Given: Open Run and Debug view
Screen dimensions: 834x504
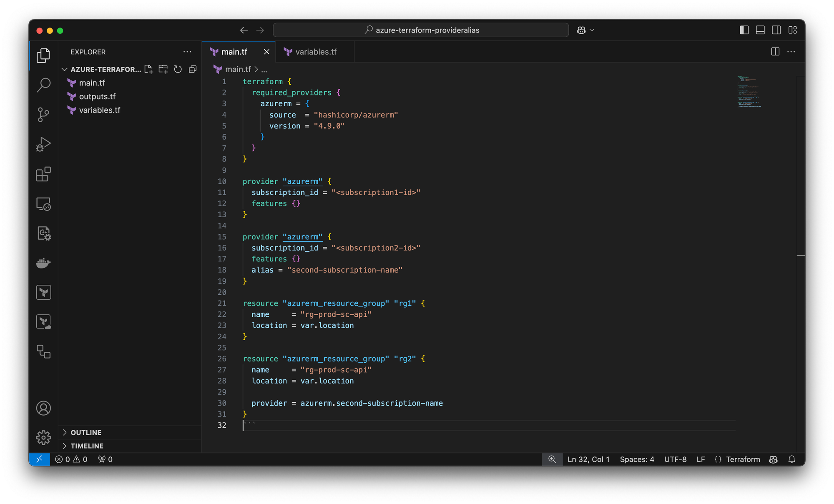Looking at the screenshot, I should pyautogui.click(x=43, y=144).
